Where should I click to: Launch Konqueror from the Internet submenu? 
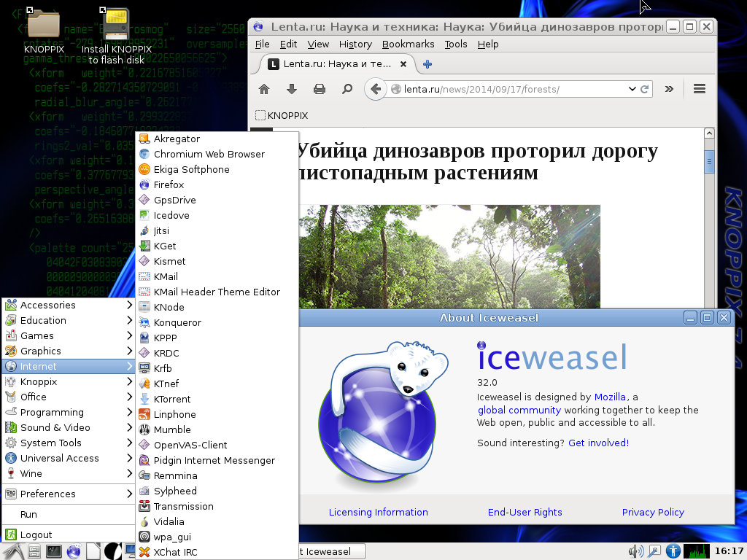(x=217, y=322)
